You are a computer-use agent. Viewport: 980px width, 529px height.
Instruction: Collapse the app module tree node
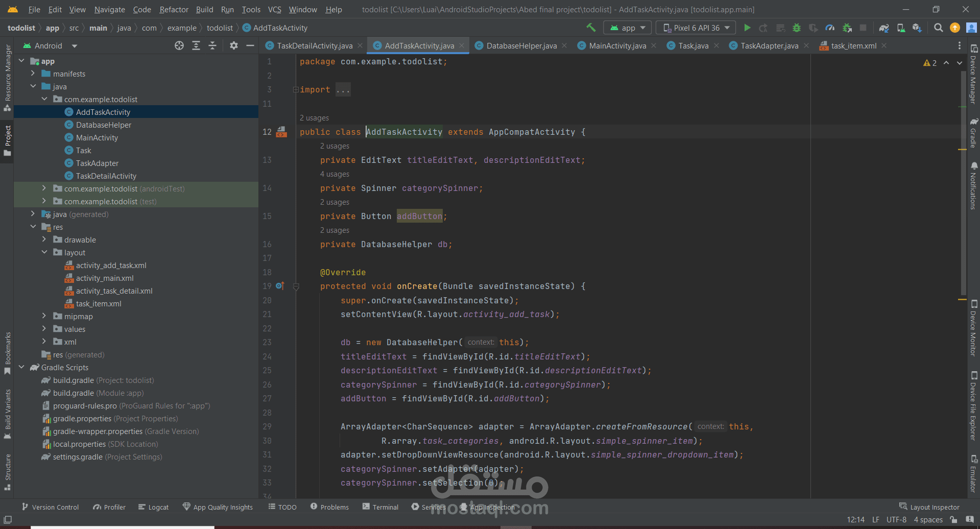point(21,61)
